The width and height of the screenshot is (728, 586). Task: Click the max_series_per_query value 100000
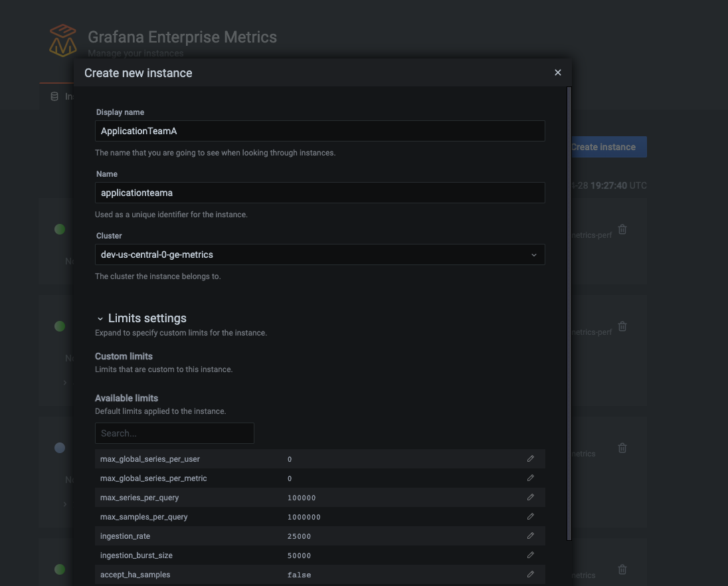(302, 498)
